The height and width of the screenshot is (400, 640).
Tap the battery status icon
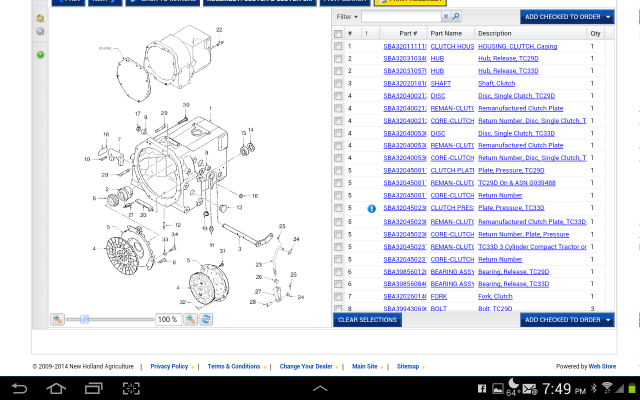633,388
